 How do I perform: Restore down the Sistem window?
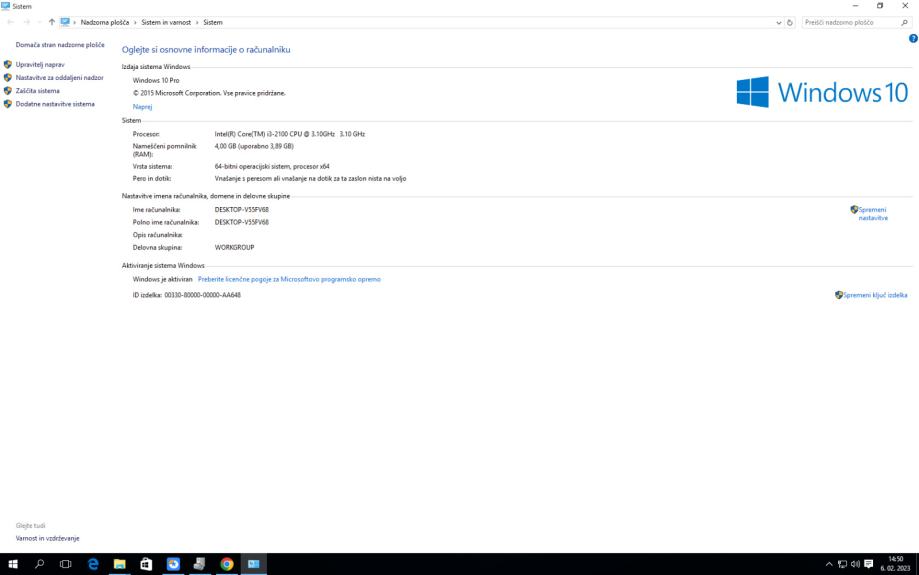click(880, 6)
